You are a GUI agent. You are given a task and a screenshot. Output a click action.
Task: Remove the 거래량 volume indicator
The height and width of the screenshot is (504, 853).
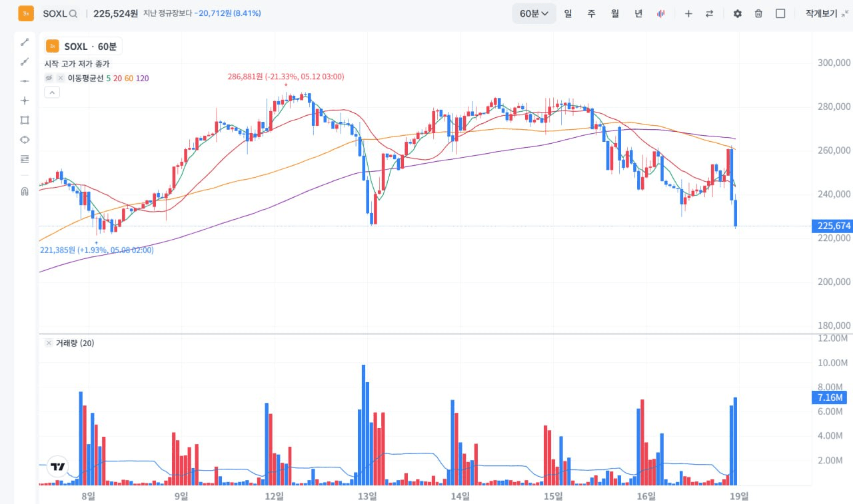[x=49, y=343]
